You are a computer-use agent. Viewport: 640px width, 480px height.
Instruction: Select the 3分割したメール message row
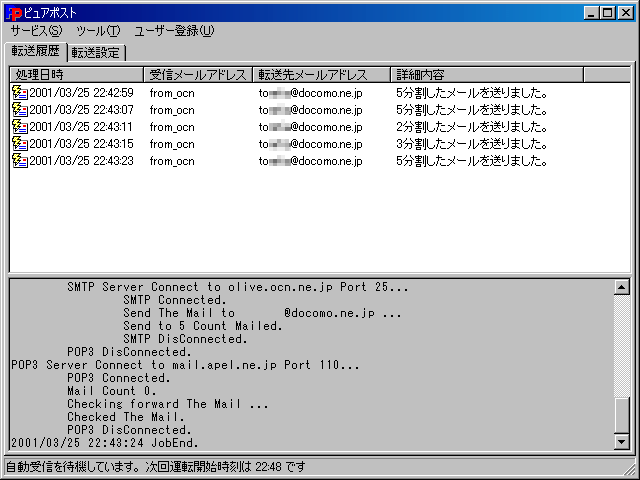(x=471, y=144)
